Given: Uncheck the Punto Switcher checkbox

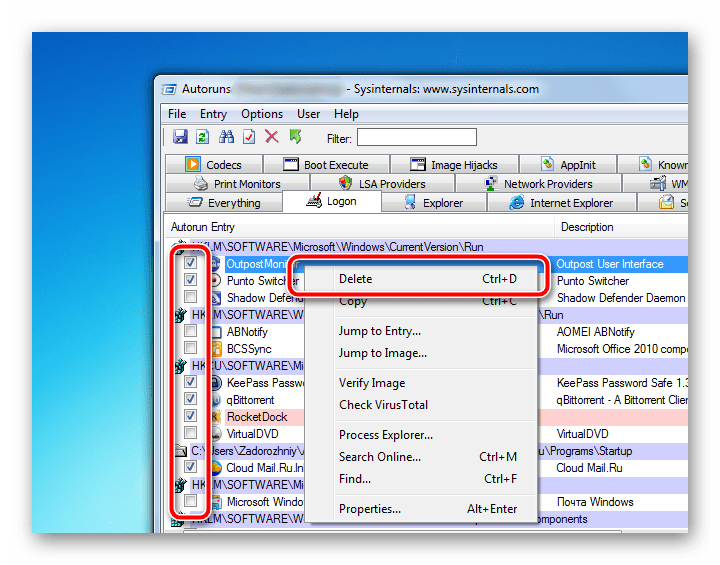Looking at the screenshot, I should coord(190,279).
